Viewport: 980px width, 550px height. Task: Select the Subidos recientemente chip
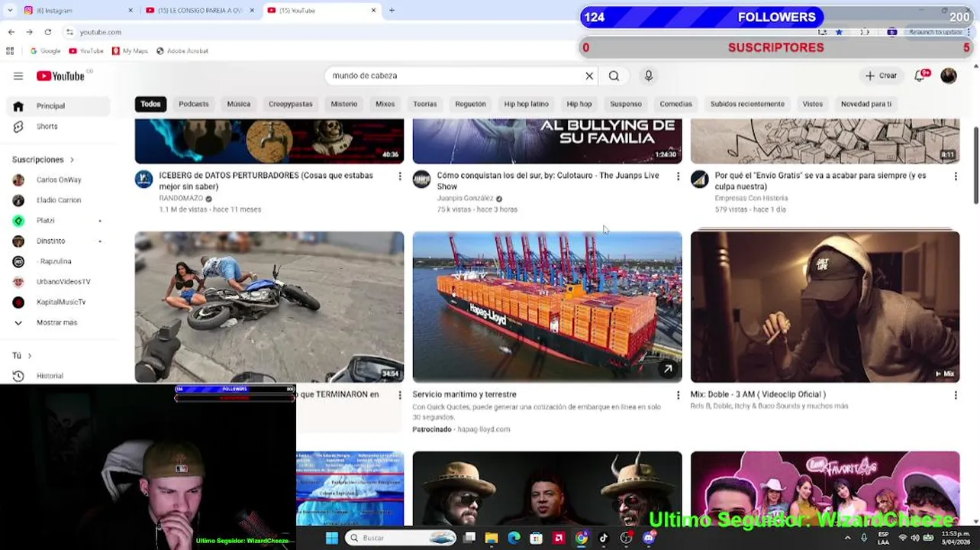tap(747, 104)
